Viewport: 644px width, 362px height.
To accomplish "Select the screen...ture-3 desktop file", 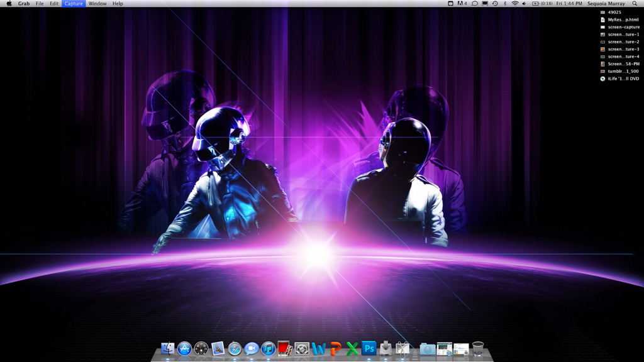I will (x=619, y=49).
